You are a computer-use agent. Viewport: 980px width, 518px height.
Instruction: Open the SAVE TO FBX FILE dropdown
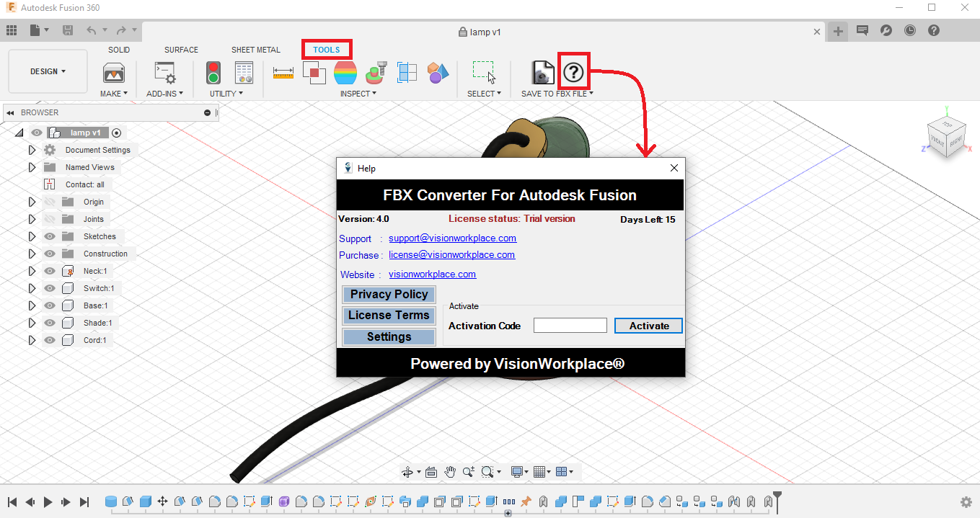point(557,94)
